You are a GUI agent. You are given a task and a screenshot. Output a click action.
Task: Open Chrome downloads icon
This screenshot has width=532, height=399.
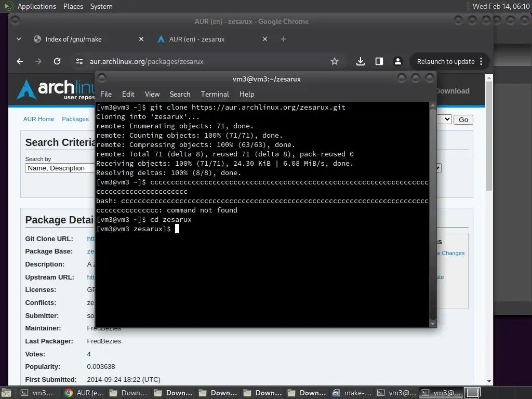tap(361, 61)
